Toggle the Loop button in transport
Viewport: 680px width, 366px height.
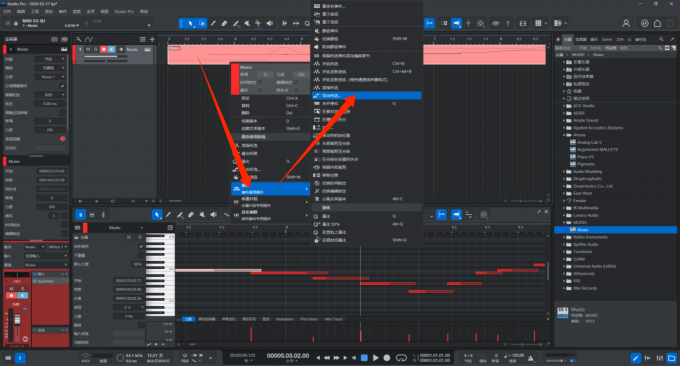click(402, 358)
